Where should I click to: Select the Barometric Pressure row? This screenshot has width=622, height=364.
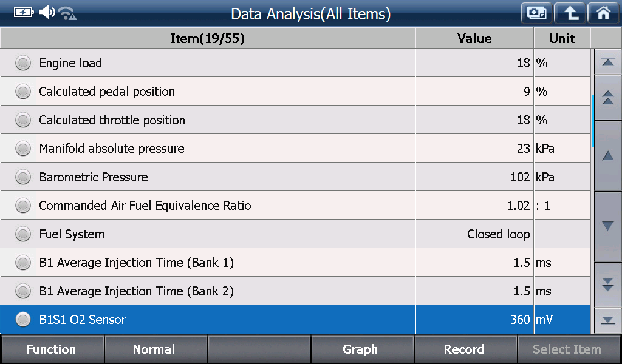tap(295, 177)
